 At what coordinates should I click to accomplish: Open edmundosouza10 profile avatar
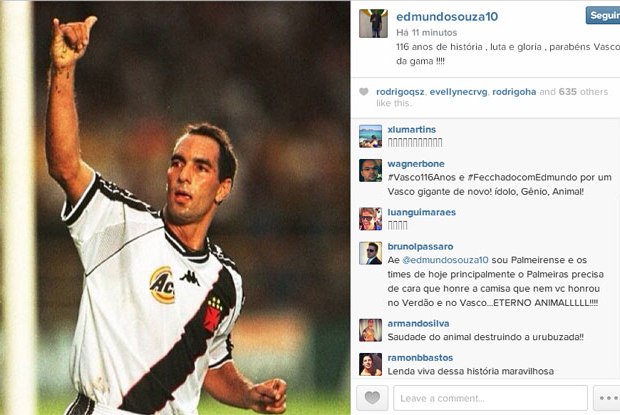pos(373,23)
